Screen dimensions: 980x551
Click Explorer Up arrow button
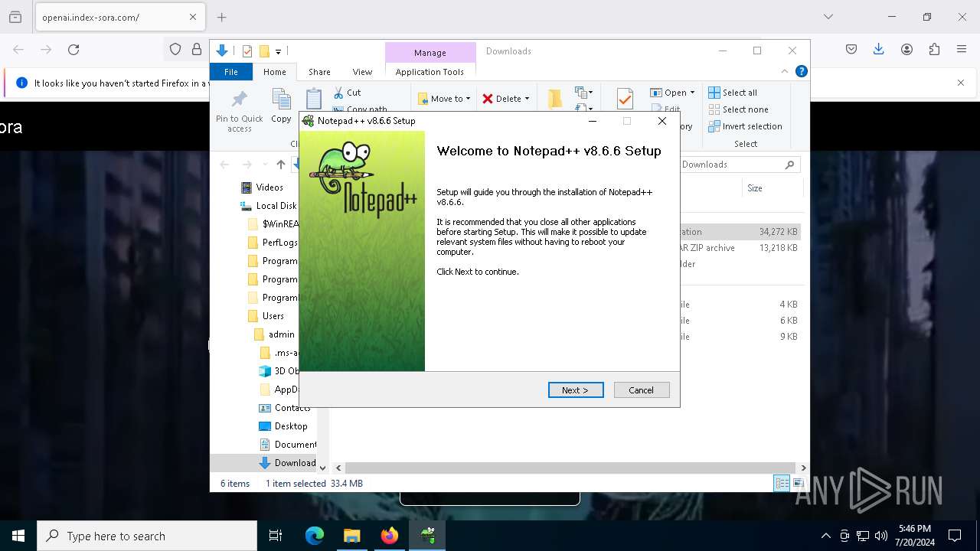pos(281,165)
